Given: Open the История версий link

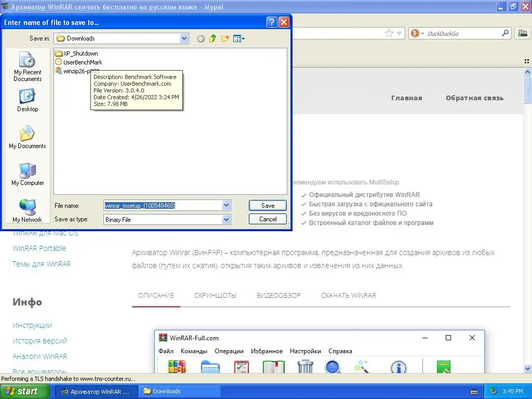Looking at the screenshot, I should (x=40, y=341).
